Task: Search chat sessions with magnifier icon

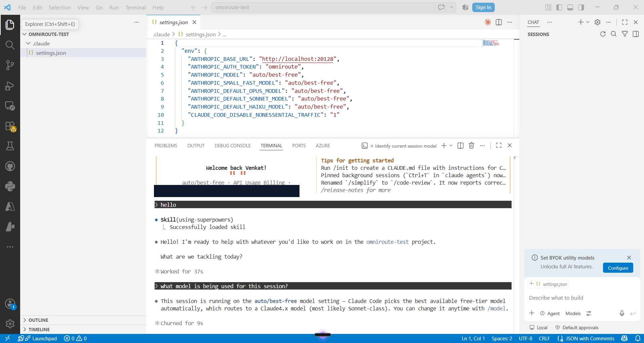Action: click(x=613, y=34)
